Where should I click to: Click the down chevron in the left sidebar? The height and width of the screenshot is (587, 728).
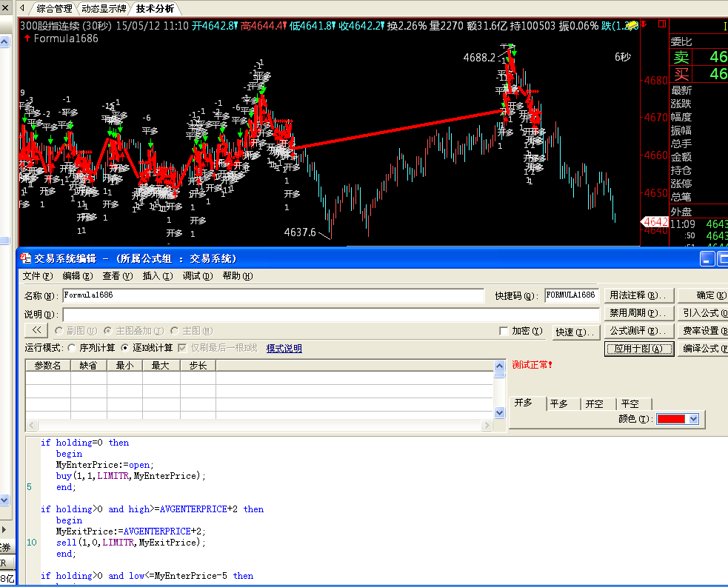(4, 500)
